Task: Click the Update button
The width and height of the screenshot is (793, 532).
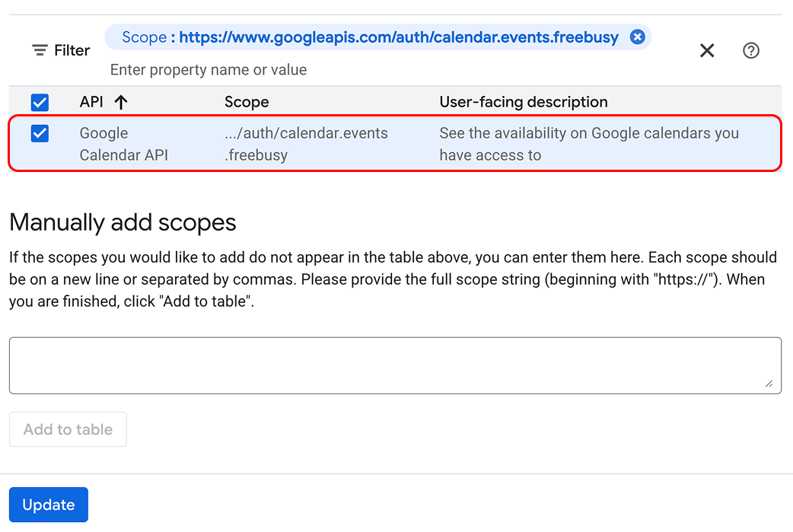Action: pyautogui.click(x=48, y=505)
